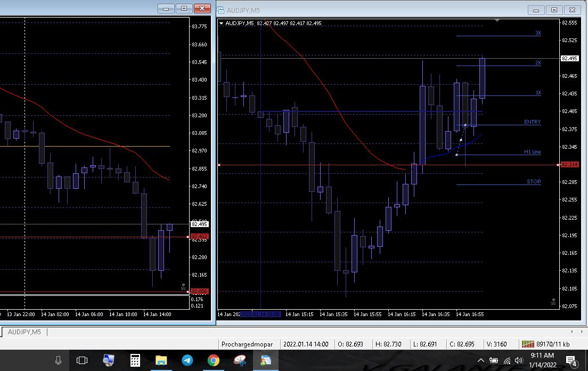The width and height of the screenshot is (588, 371).
Task: Expand the triangle next to the AUDJPY,M5 chart label
Action: [221, 23]
